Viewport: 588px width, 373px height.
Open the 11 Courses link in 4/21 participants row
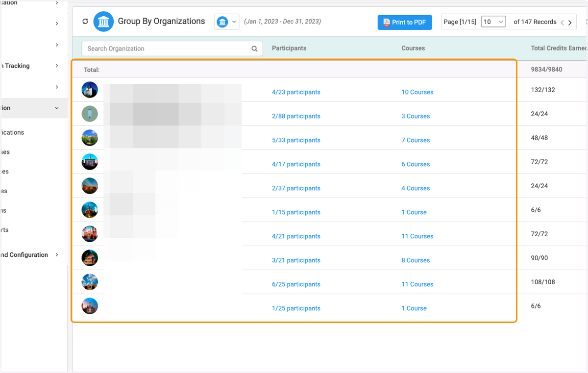point(417,236)
